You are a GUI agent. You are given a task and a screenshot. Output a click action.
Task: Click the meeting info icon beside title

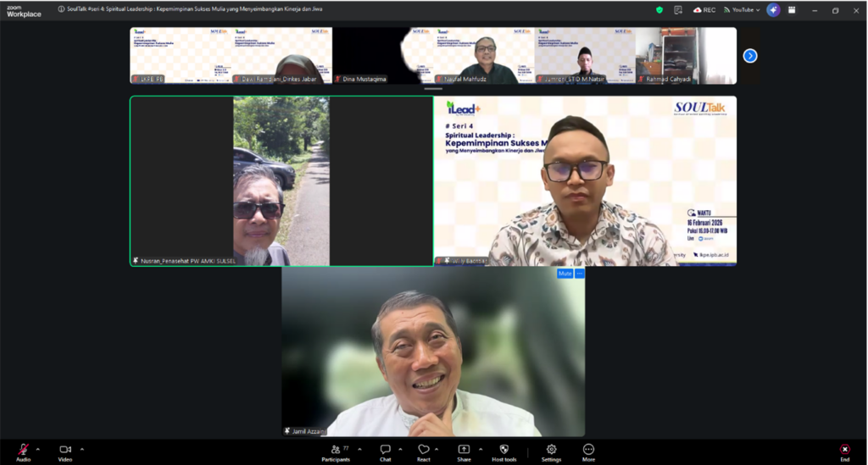pyautogui.click(x=61, y=8)
